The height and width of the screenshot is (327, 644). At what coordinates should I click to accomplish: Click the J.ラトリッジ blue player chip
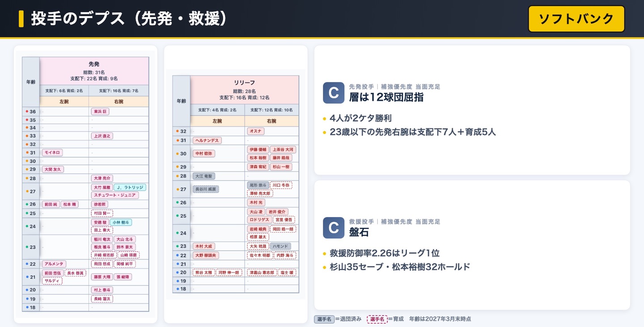tap(130, 188)
